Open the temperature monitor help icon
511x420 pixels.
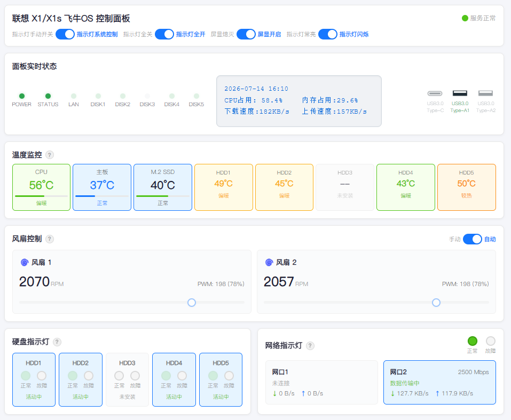[x=50, y=155]
